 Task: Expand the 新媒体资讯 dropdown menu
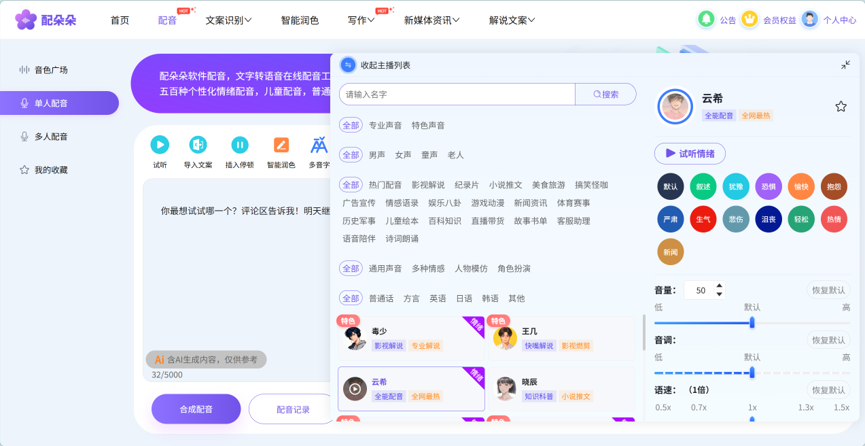click(432, 20)
